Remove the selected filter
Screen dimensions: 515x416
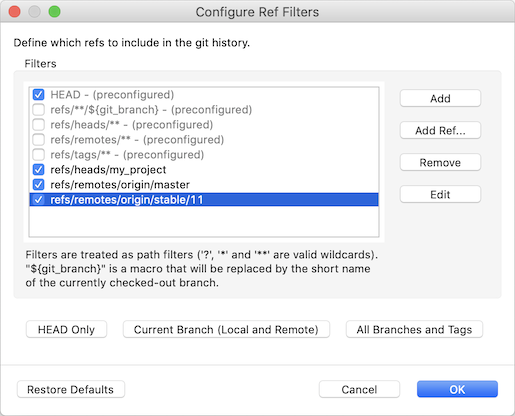coord(440,162)
